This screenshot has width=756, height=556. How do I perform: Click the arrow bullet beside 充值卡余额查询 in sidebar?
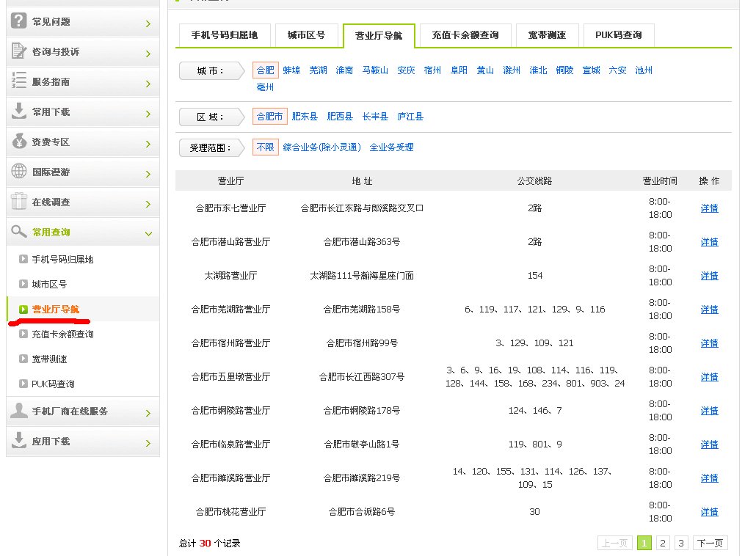click(x=23, y=334)
